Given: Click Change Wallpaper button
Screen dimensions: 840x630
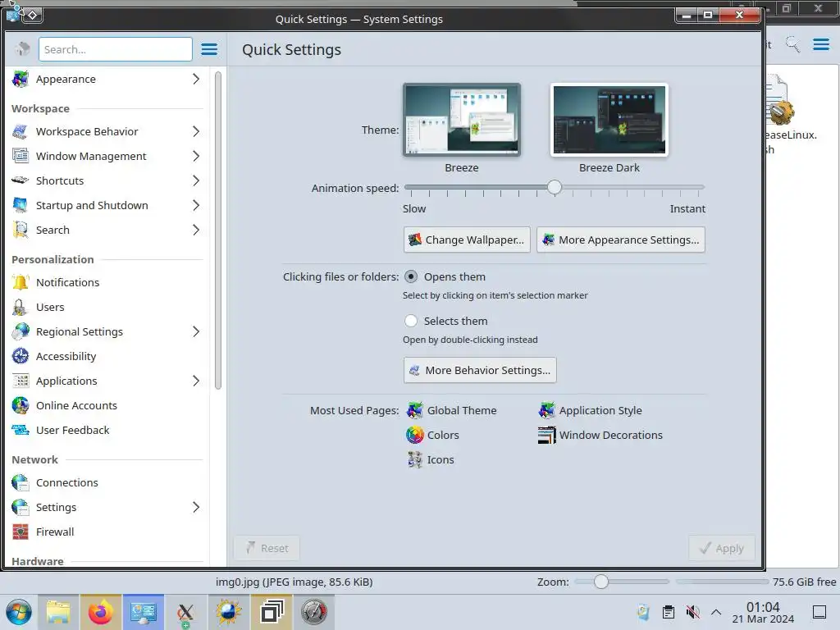Looking at the screenshot, I should click(x=467, y=240).
